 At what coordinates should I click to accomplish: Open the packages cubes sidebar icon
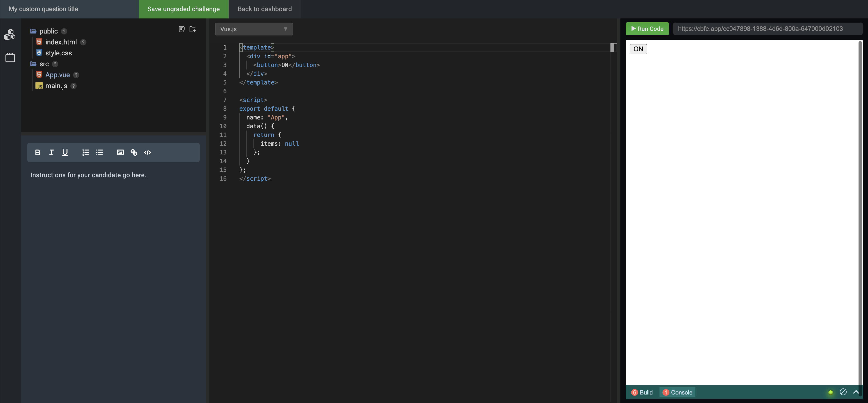pos(10,34)
